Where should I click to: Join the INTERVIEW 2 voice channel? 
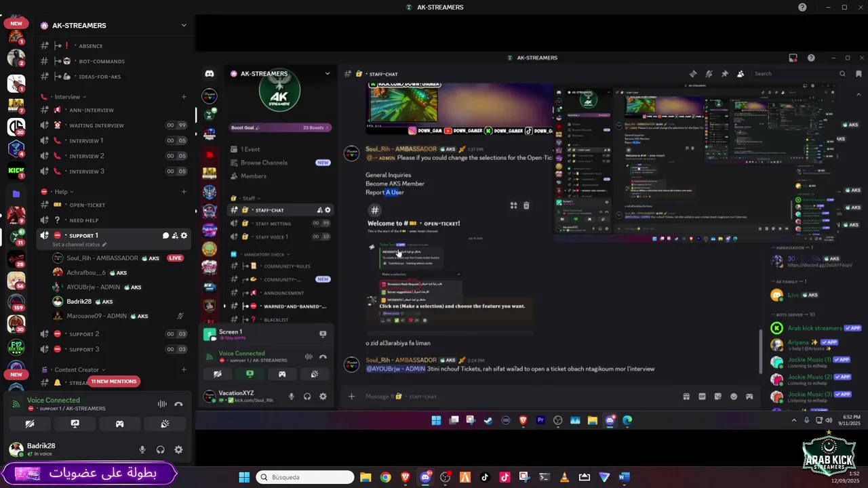click(113, 156)
